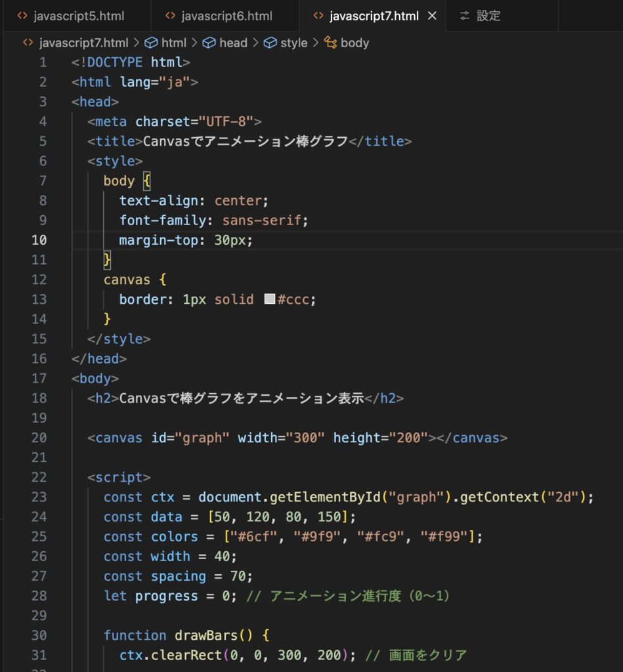Open the style breadcrumb dropdown
Screen dimensions: 623x672
(293, 43)
